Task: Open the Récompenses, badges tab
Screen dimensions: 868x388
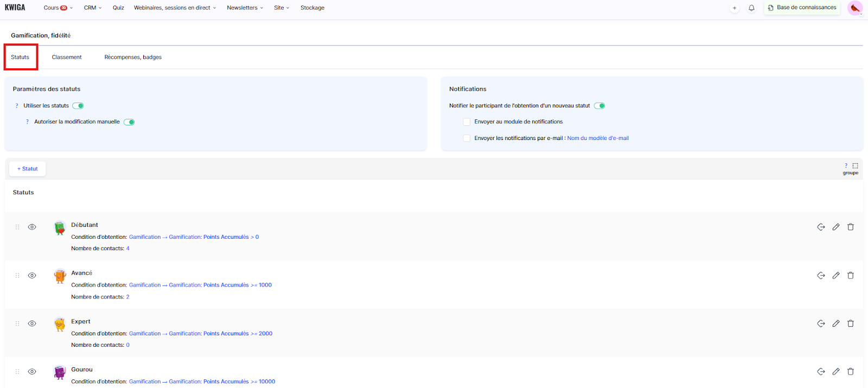Action: pos(133,58)
